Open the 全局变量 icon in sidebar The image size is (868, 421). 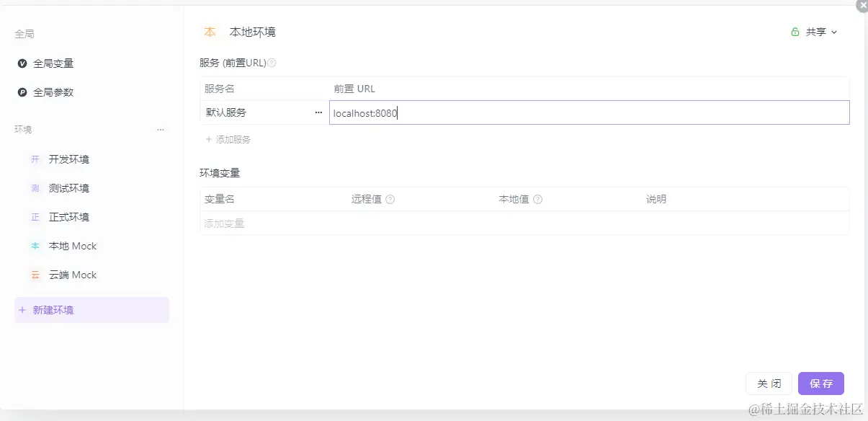pyautogui.click(x=22, y=63)
